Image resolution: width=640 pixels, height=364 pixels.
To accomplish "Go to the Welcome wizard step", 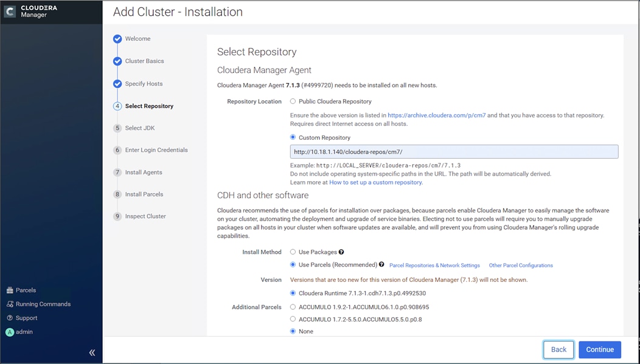I will click(x=137, y=39).
